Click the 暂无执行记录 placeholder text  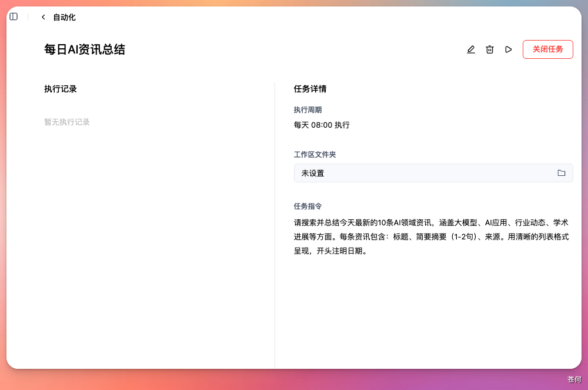[x=67, y=122]
